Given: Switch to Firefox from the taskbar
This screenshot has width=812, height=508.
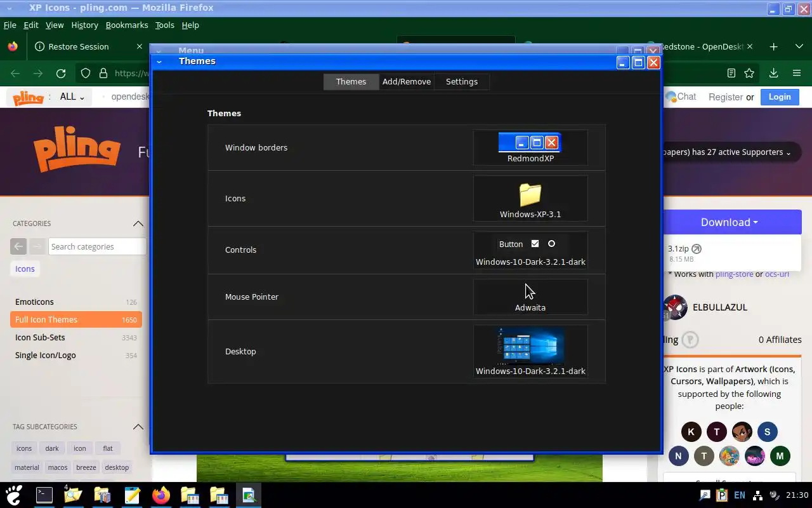Looking at the screenshot, I should [161, 495].
